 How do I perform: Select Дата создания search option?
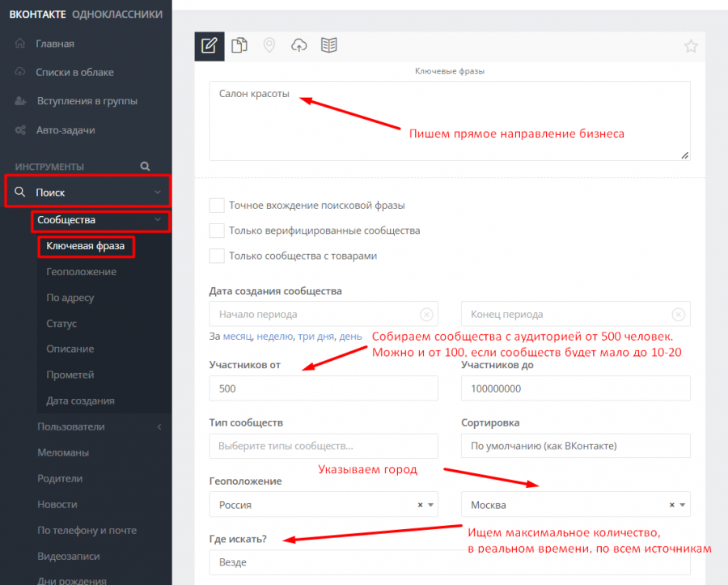tap(80, 401)
